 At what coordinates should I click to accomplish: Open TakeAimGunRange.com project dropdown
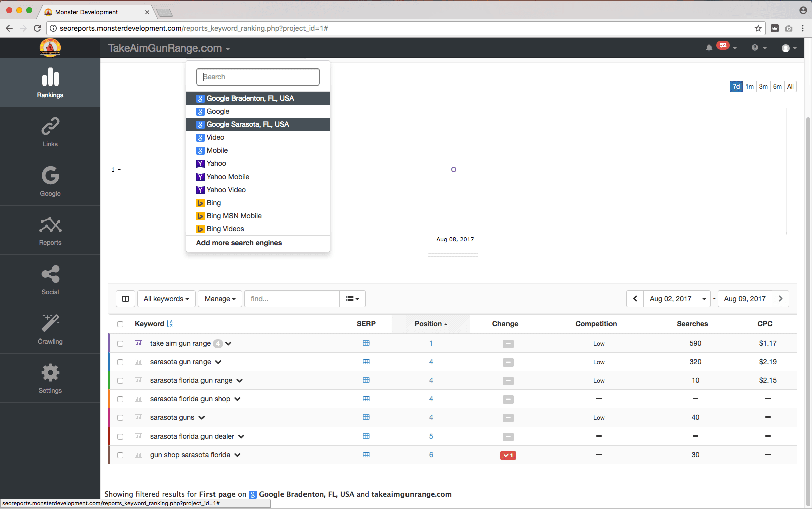pos(169,48)
